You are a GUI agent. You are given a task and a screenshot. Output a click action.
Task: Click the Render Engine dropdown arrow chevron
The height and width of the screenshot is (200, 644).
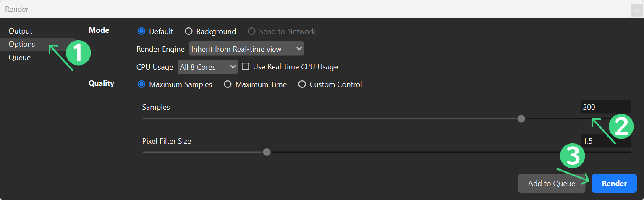coord(298,49)
